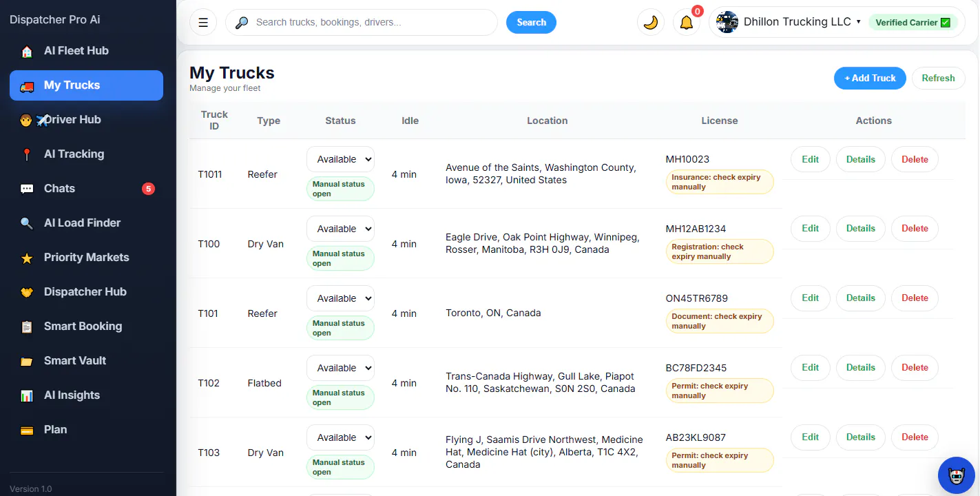Click license number ON45TR6789

point(696,298)
